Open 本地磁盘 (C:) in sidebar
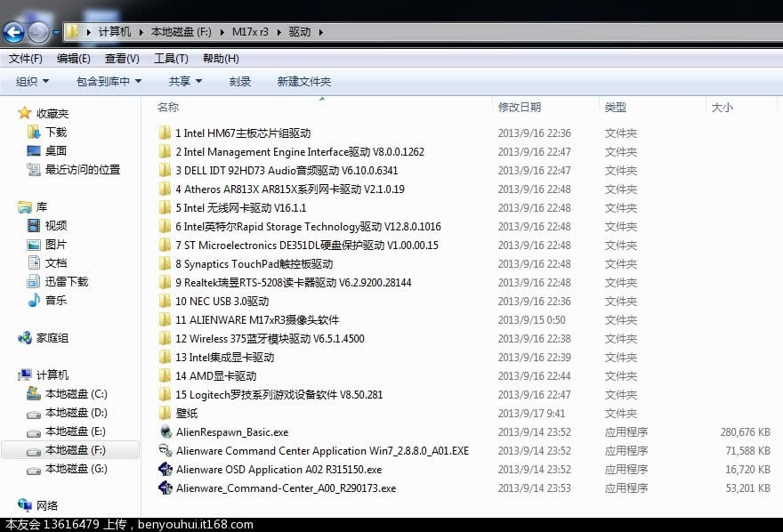The width and height of the screenshot is (783, 532). (x=67, y=394)
